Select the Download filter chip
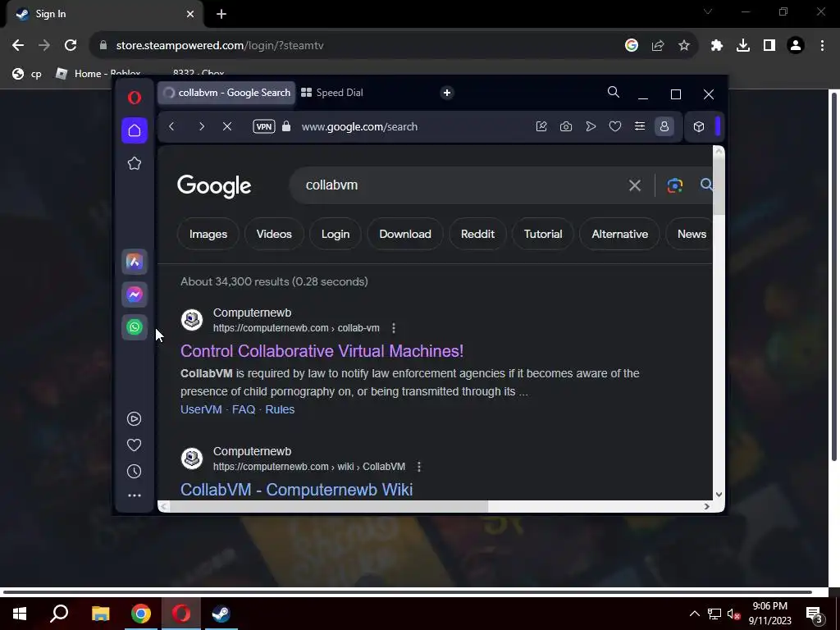Screen dimensions: 840x630 pos(405,234)
